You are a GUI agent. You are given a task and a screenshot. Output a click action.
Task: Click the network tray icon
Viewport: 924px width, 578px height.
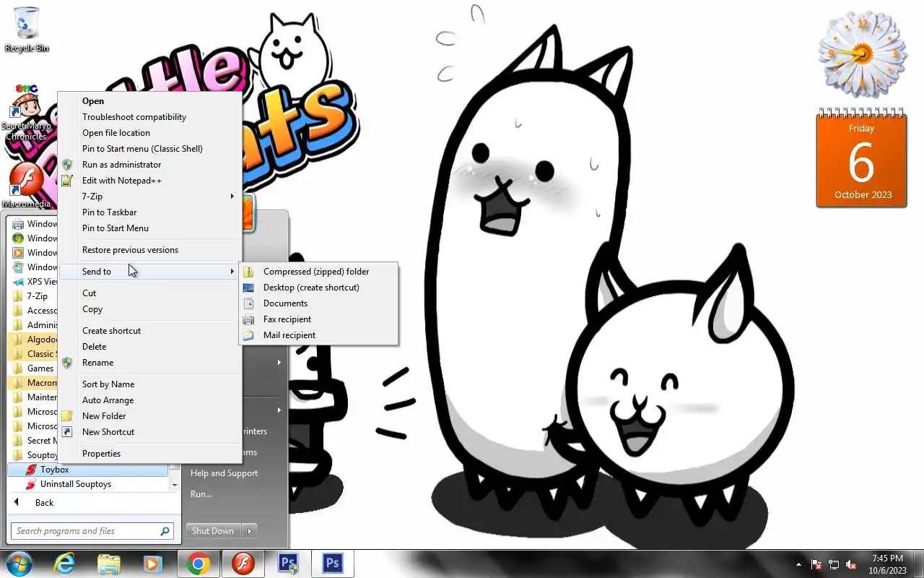(834, 564)
